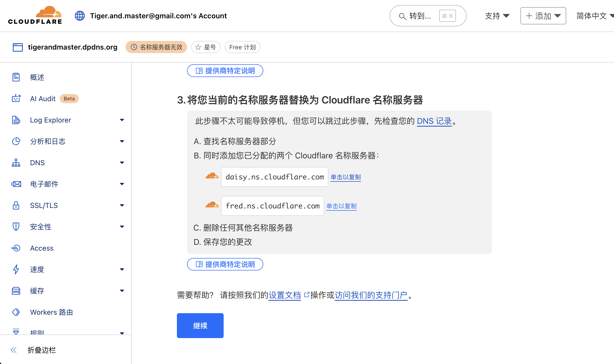Open the 添加 dropdown button
The width and height of the screenshot is (614, 364).
543,16
